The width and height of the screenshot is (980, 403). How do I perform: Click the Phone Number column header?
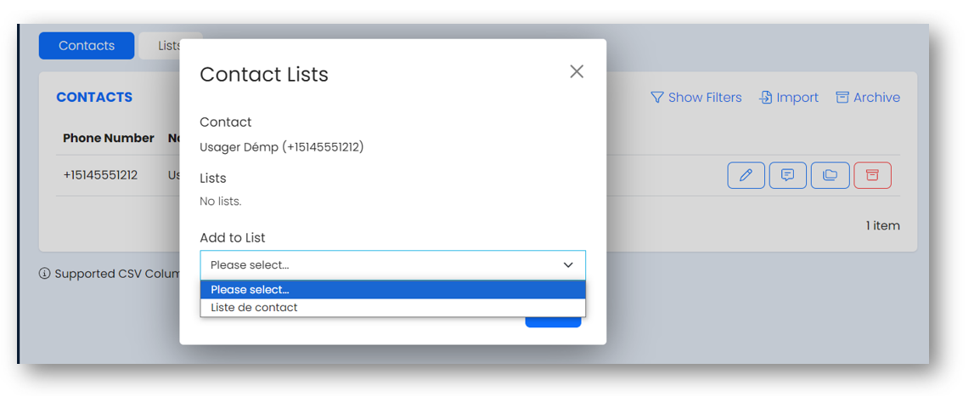point(109,139)
